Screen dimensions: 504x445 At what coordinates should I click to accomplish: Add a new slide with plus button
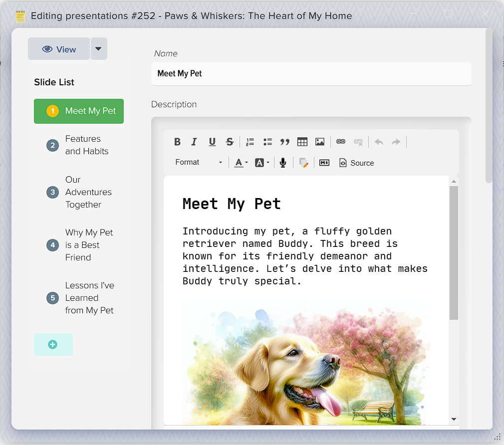click(x=53, y=344)
